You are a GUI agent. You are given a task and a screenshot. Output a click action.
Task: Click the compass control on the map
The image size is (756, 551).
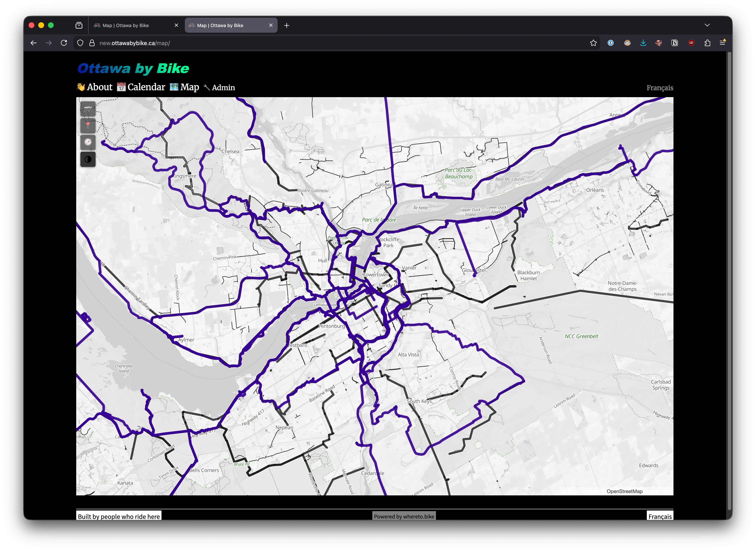88,142
